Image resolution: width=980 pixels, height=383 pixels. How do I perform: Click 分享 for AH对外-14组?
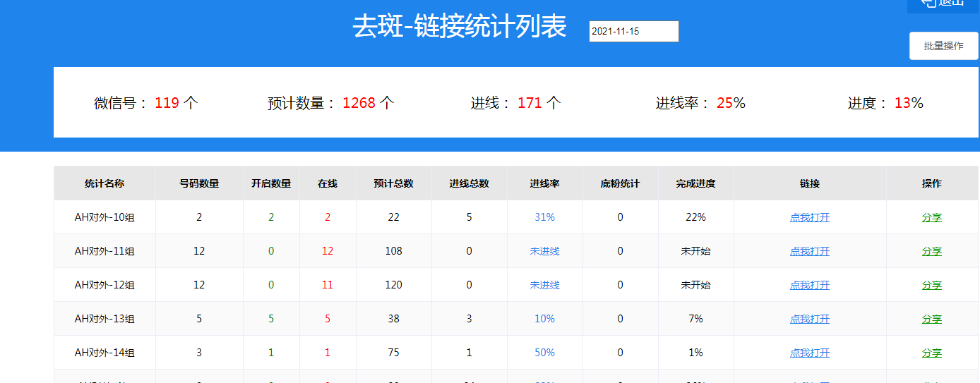[932, 353]
